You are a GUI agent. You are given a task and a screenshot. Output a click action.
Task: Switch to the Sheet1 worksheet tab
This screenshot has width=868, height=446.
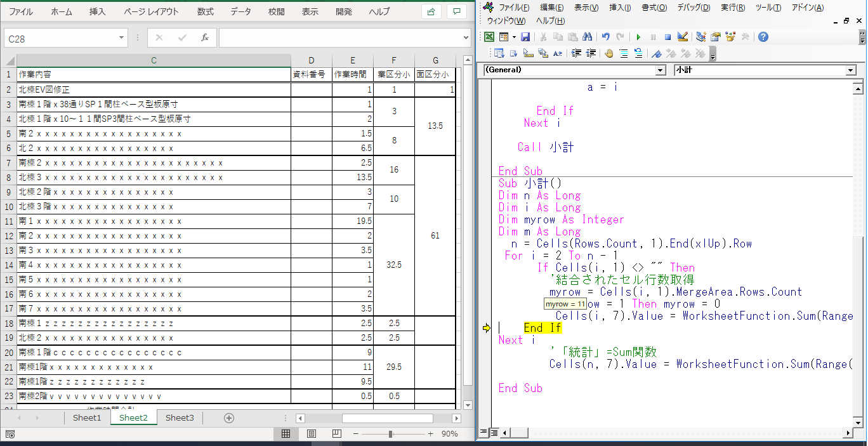[87, 417]
